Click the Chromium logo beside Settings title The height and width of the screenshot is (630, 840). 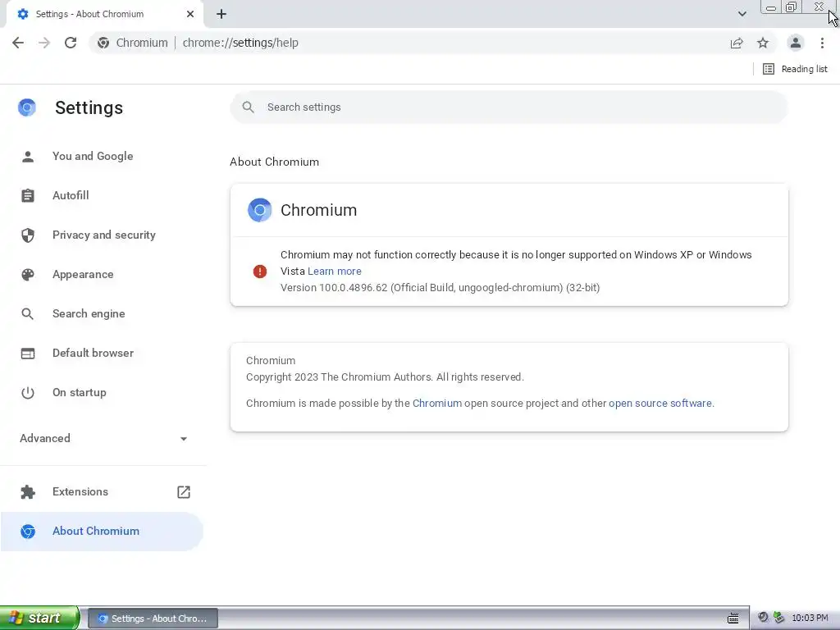point(27,107)
